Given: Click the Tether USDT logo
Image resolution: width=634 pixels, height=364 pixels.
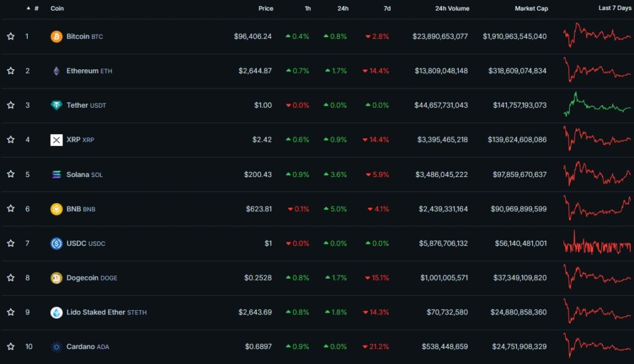Looking at the screenshot, I should click(x=56, y=105).
